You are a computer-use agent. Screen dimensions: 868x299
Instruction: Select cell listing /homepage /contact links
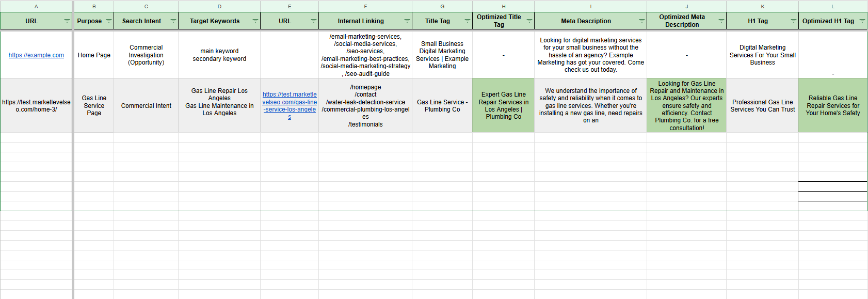pos(365,105)
